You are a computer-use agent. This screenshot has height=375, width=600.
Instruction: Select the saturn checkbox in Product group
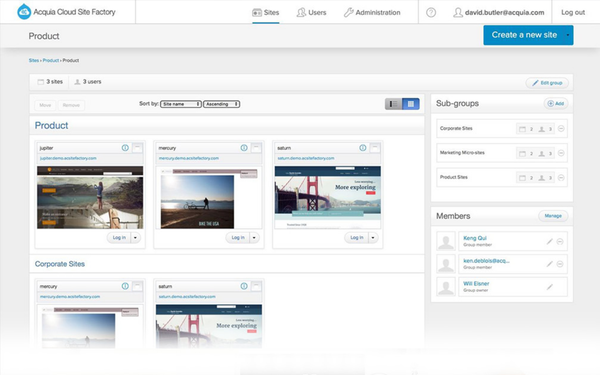(375, 148)
